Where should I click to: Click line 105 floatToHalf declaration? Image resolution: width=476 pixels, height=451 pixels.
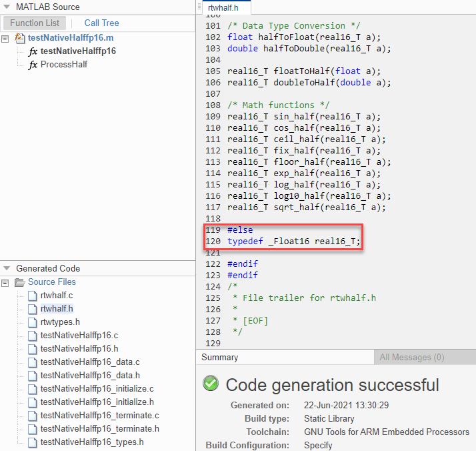304,71
